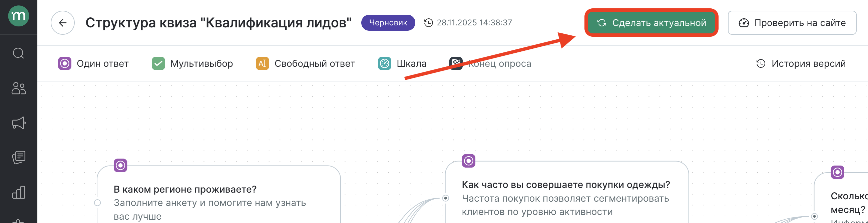Click the История версий clock icon

[x=761, y=63]
